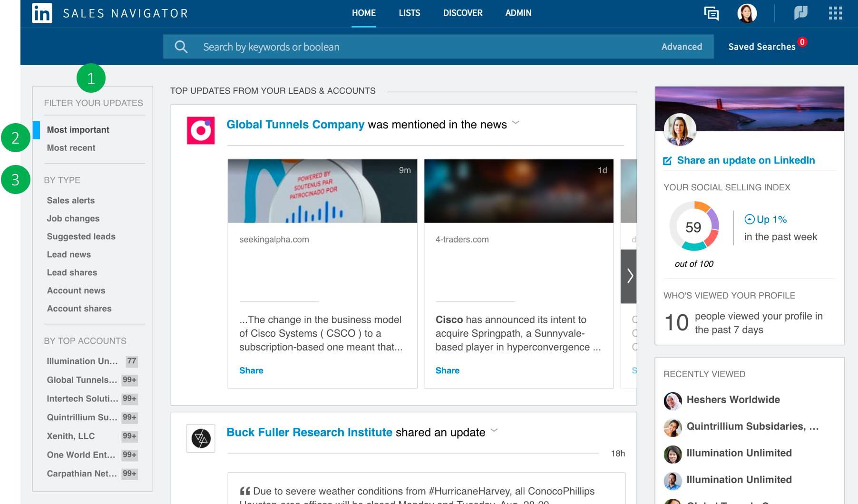Image resolution: width=858 pixels, height=504 pixels.
Task: Click the Buck Fuller Research Institute logo
Action: tap(201, 438)
